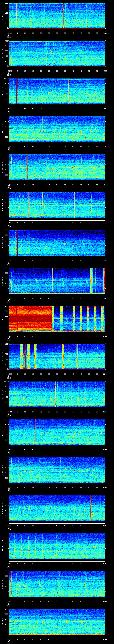114x644 pixels.
Task: Select the "5:00" end time label
Action: [105, 147]
